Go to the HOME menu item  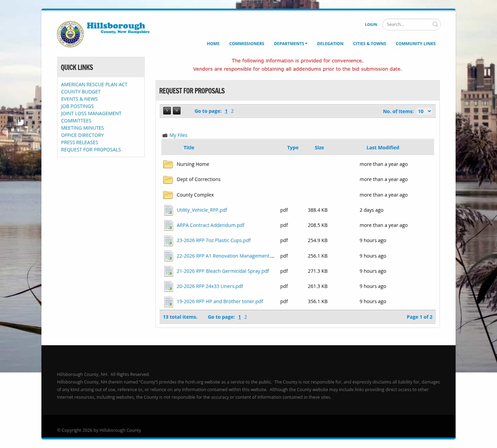click(213, 43)
